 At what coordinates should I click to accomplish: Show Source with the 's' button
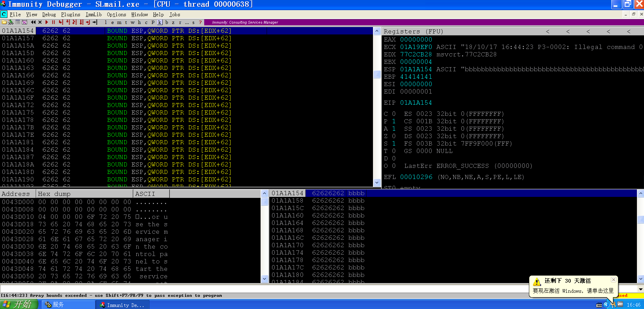193,22
